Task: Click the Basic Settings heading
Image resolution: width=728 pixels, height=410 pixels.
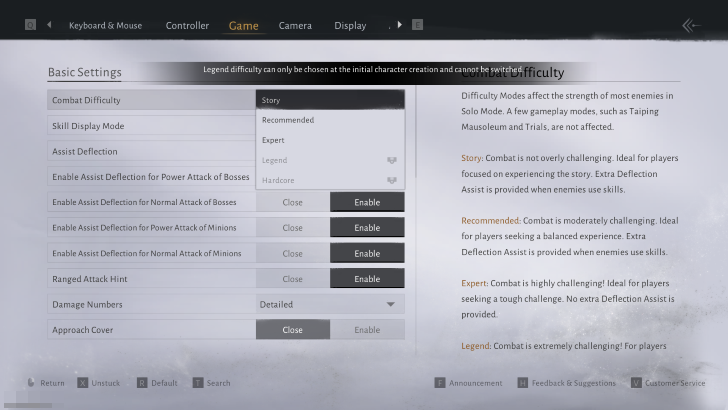Action: (x=84, y=72)
